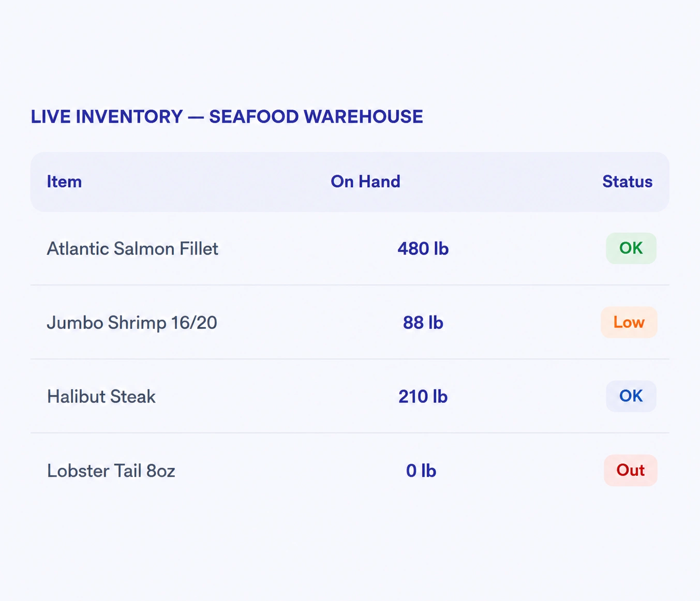
Task: Click the 480 lb quantity value
Action: click(x=423, y=249)
